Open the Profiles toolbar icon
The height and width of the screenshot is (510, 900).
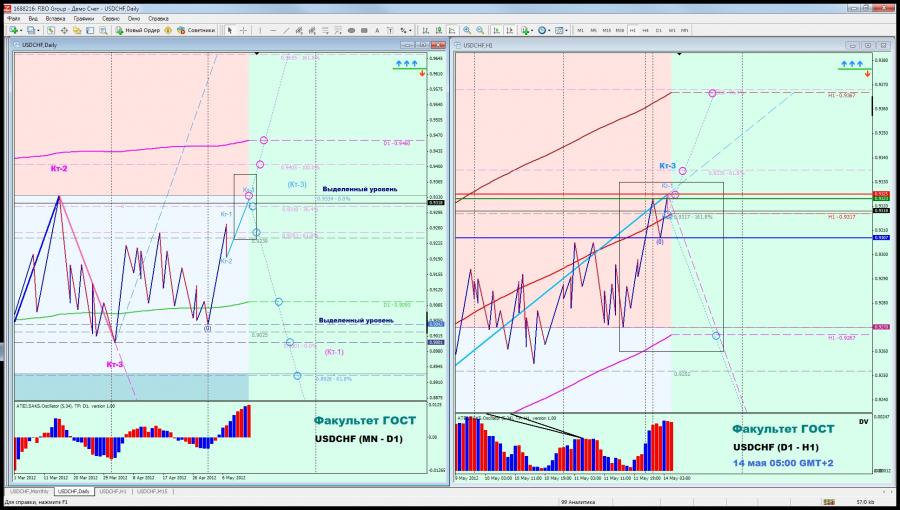coord(30,30)
